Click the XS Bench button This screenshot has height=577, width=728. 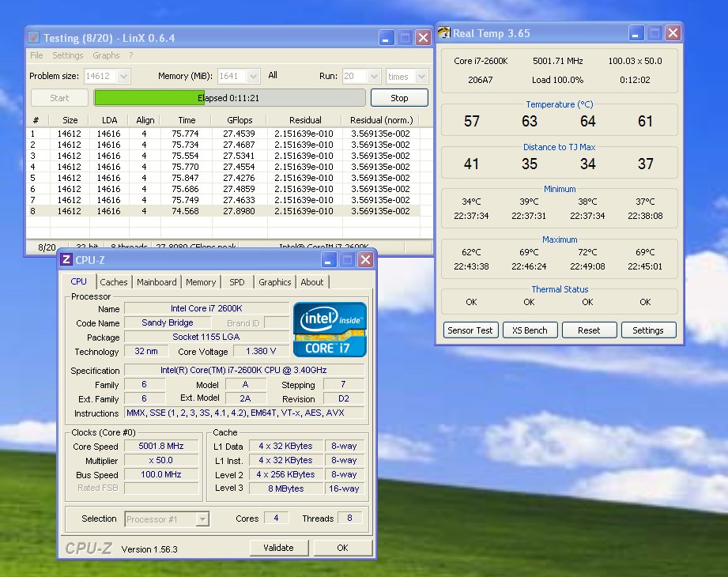tap(530, 330)
